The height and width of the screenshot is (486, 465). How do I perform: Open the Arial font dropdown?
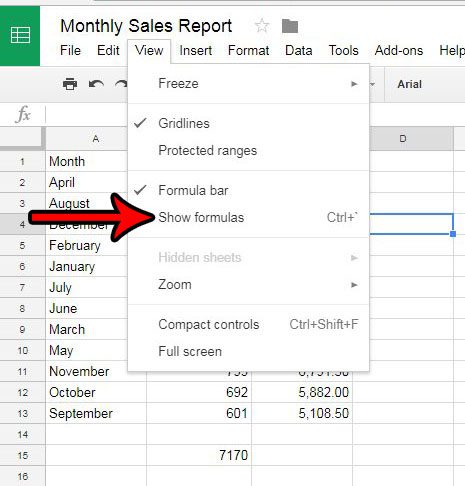click(x=409, y=84)
